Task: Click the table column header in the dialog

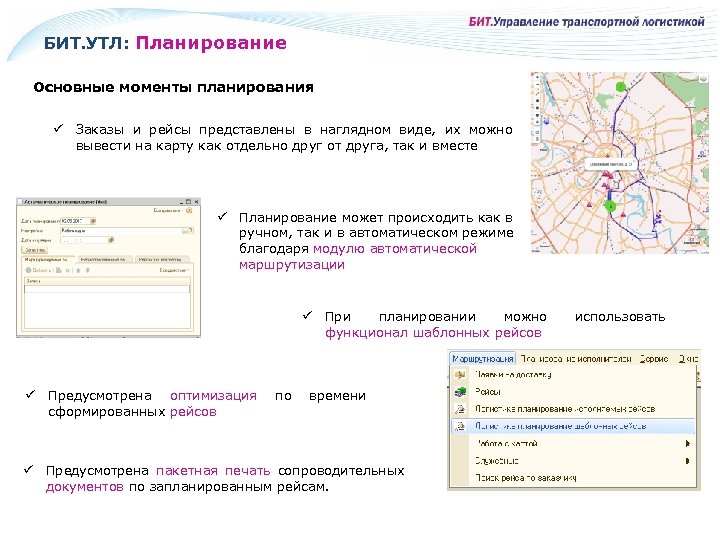Action: pyautogui.click(x=107, y=281)
